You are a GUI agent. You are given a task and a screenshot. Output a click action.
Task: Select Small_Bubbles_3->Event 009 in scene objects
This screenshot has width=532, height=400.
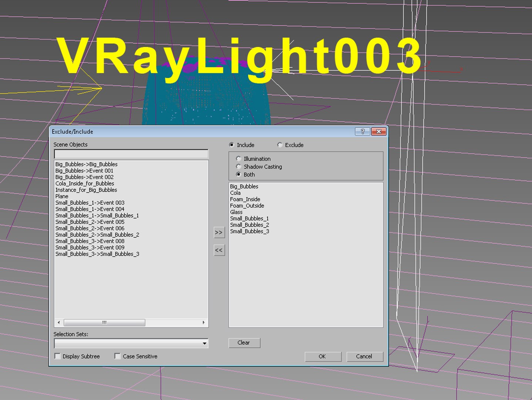(90, 247)
